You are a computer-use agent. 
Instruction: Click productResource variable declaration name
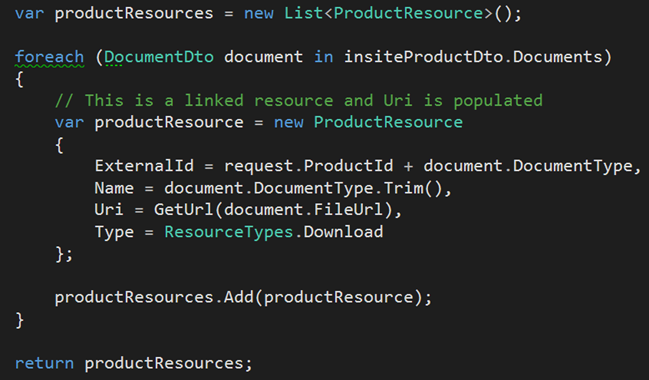point(169,123)
